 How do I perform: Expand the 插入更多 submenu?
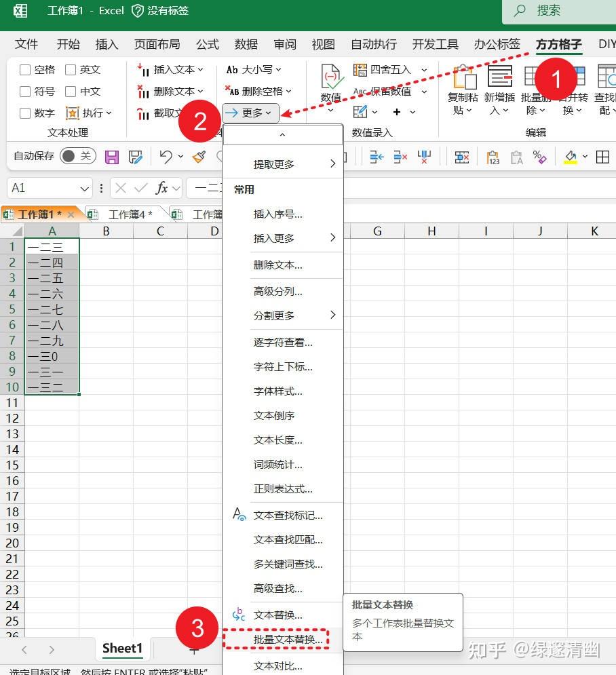coord(283,238)
